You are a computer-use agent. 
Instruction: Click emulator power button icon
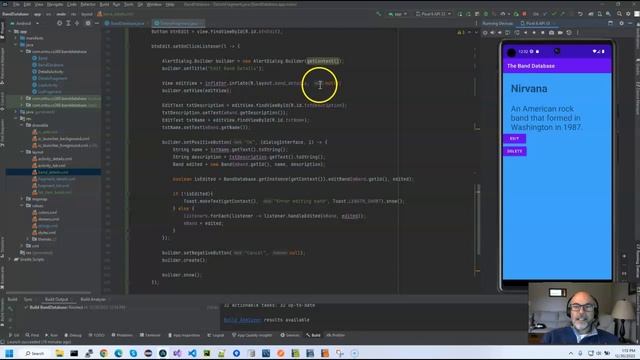(485, 33)
